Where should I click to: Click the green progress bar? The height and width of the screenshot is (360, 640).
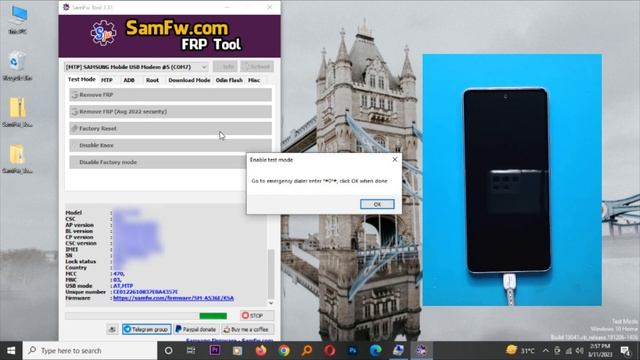213,316
